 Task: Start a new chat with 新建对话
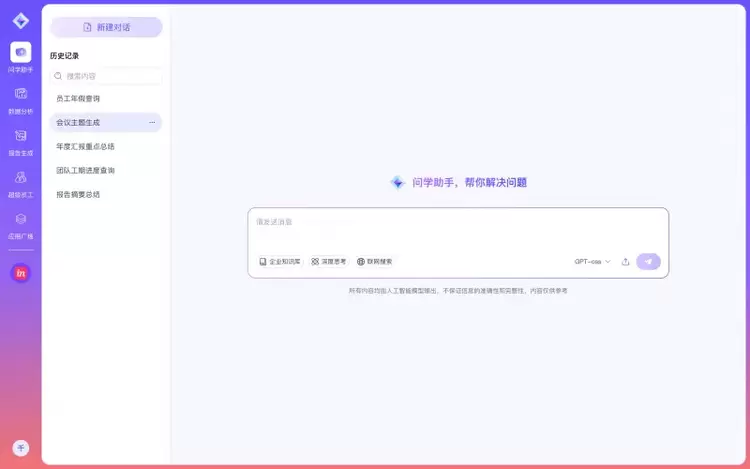pos(106,27)
